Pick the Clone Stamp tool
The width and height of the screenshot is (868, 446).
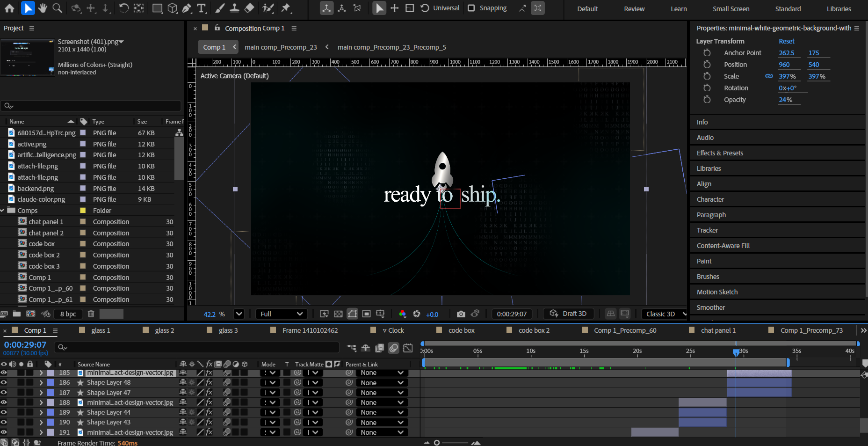(x=234, y=8)
